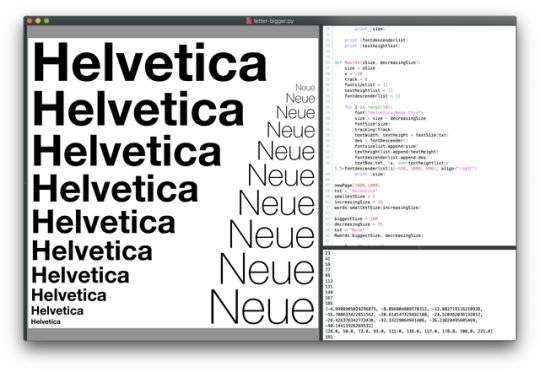
Task: Click the smallest Neue word on the canvas
Action: (x=305, y=87)
